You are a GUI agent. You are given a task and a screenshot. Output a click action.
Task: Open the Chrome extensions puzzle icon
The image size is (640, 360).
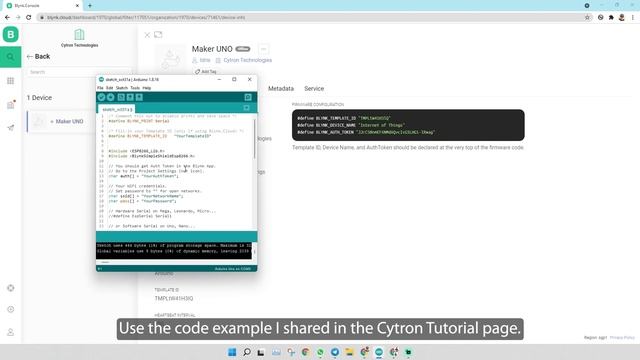(611, 18)
